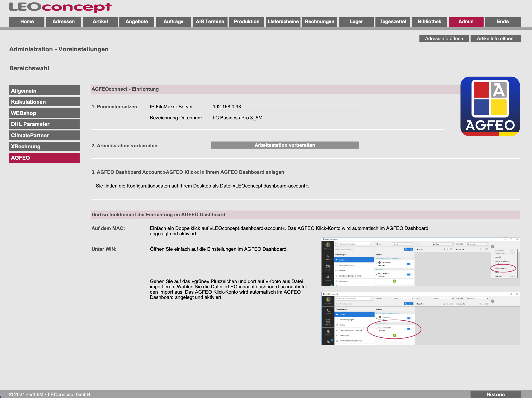Click the 'Administration - Voreinstellungen' title
This screenshot has width=532, height=398.
[x=59, y=49]
